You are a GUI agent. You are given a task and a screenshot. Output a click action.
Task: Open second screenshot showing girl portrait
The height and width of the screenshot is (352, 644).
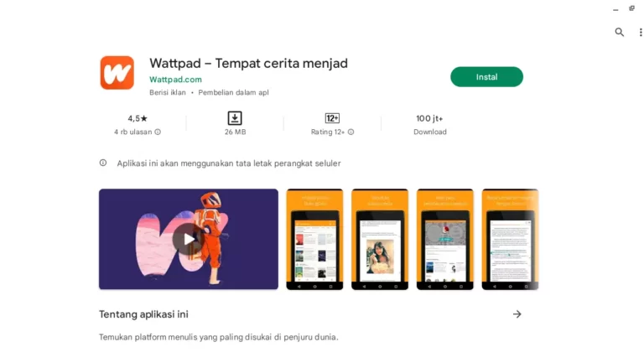380,239
